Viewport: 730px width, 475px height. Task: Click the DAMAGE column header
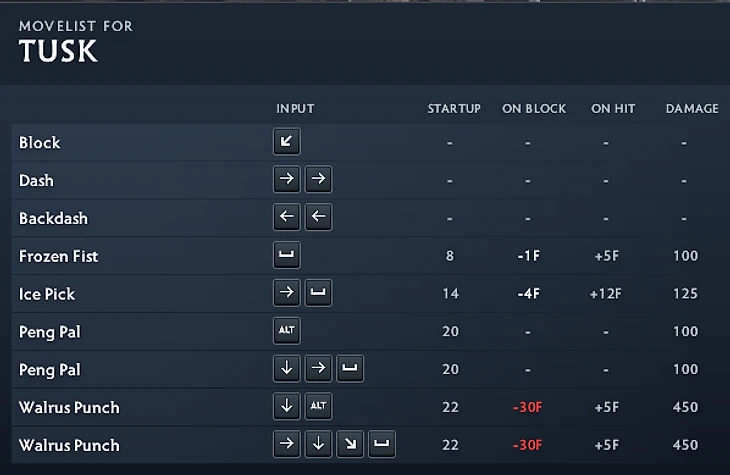click(x=692, y=108)
